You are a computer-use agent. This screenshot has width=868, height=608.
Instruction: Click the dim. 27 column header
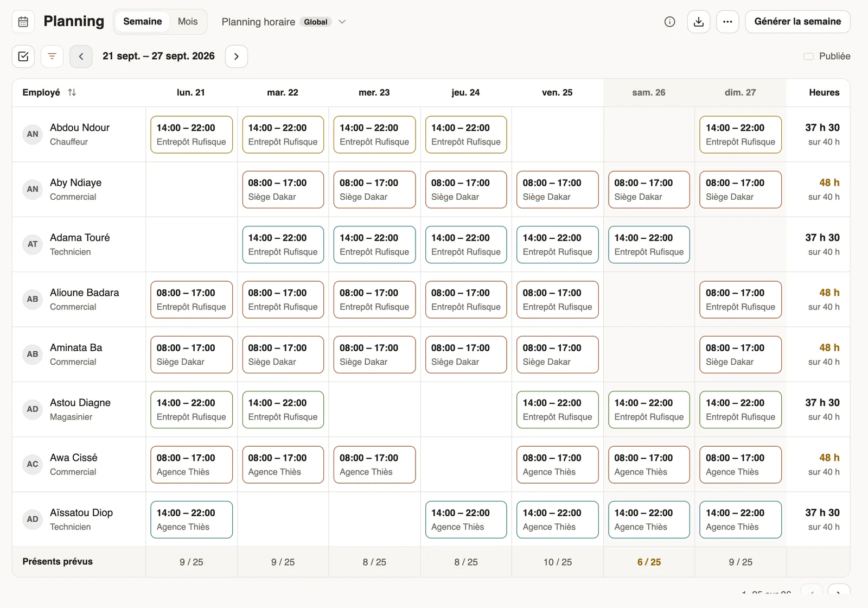tap(740, 92)
